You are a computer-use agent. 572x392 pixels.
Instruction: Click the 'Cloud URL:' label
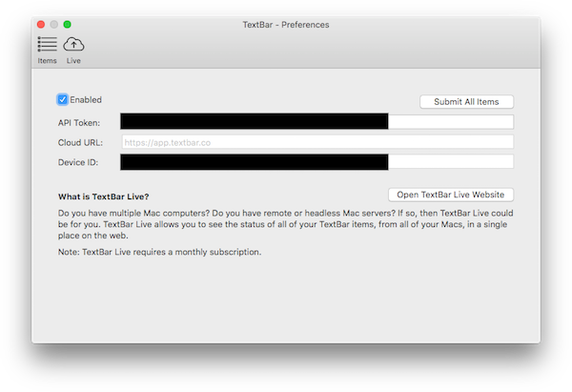pyautogui.click(x=80, y=143)
